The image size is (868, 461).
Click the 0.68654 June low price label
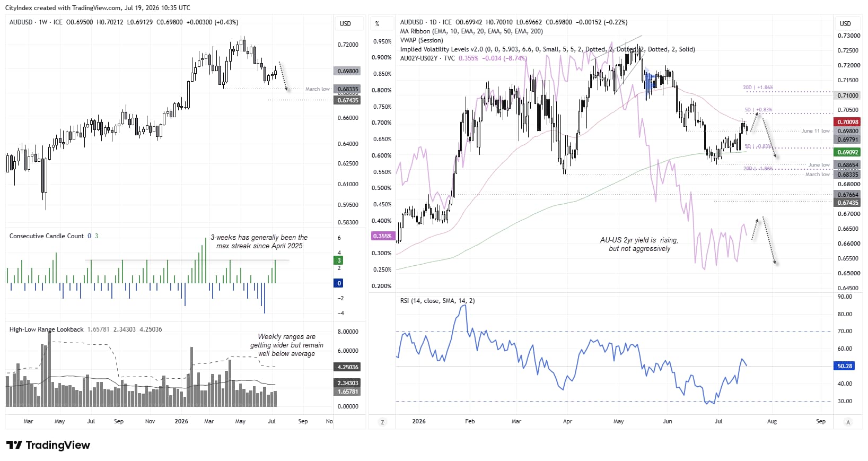848,166
